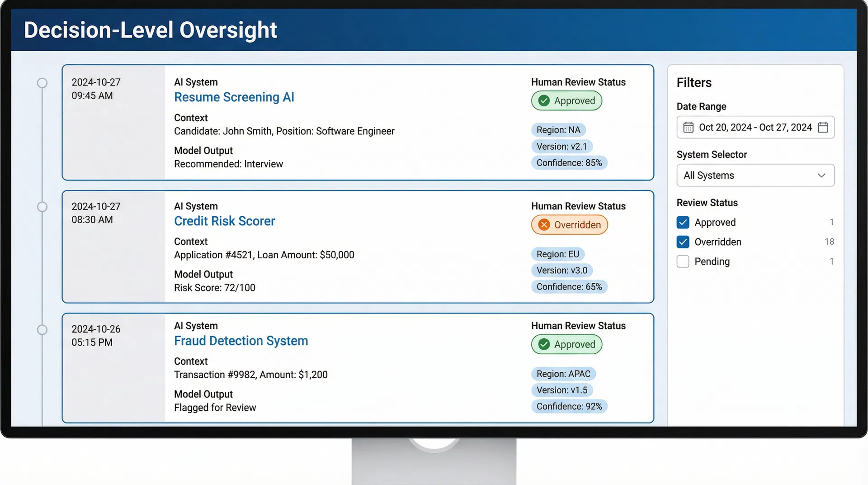Click the Region: EU tag on Credit Risk Scorer
The image size is (868, 485).
click(x=558, y=254)
